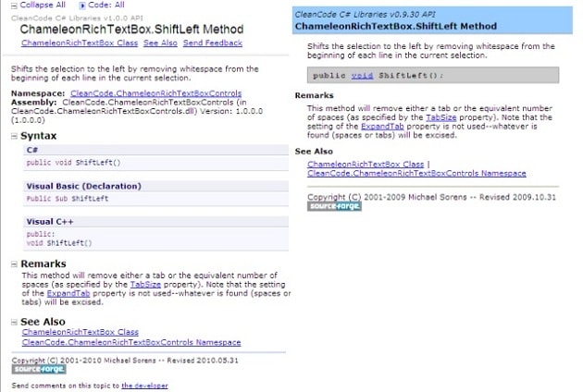Open Send Feedback link

point(212,43)
